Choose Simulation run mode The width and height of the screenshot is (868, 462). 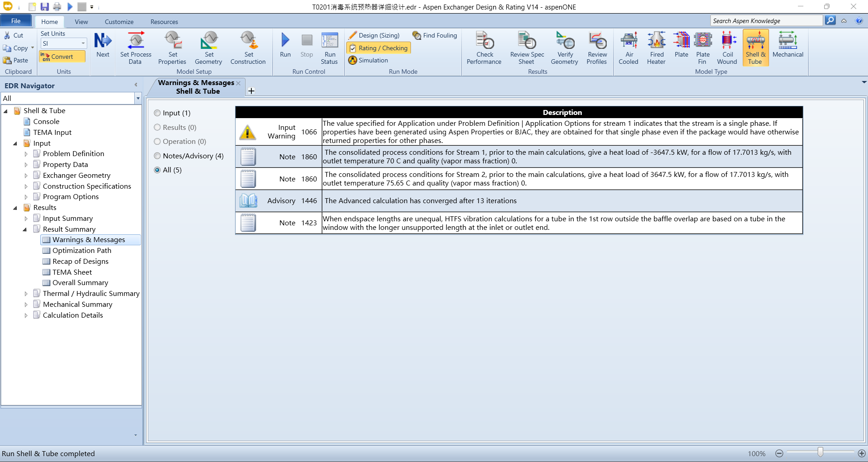click(x=368, y=60)
